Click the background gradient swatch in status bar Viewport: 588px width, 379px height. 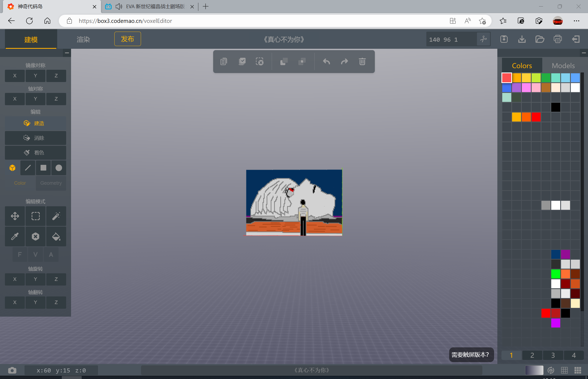[x=534, y=370]
